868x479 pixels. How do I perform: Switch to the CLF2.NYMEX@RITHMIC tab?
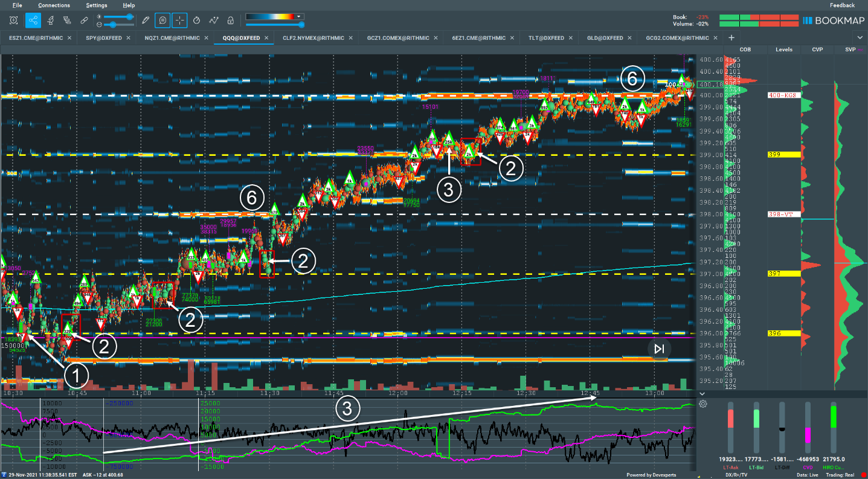313,37
